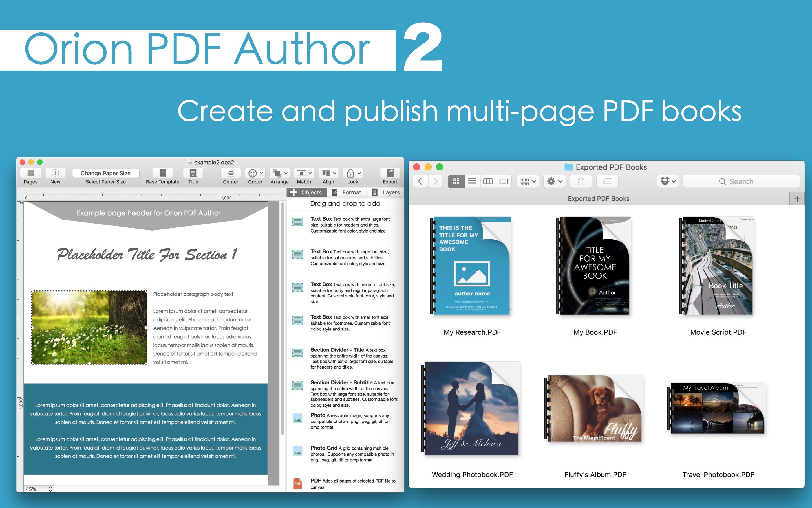The width and height of the screenshot is (812, 508).
Task: Open the Match dropdown arrow
Action: coord(310,173)
